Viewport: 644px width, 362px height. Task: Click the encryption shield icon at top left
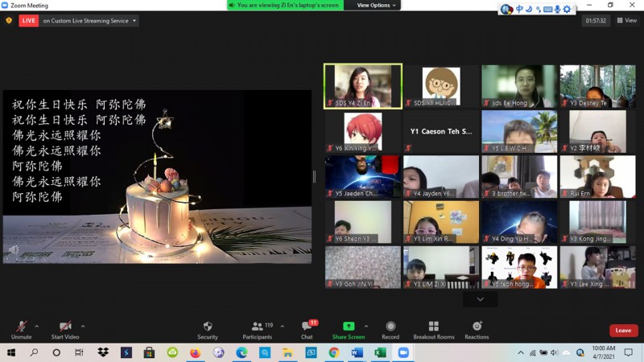click(9, 21)
